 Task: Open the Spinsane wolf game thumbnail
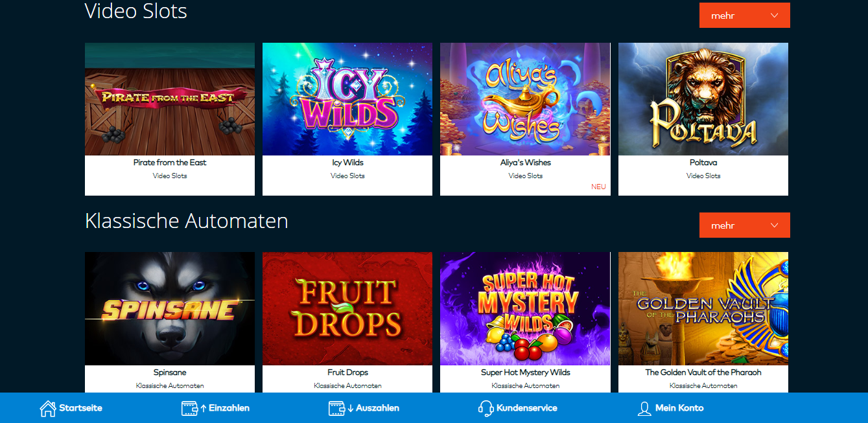coord(170,308)
